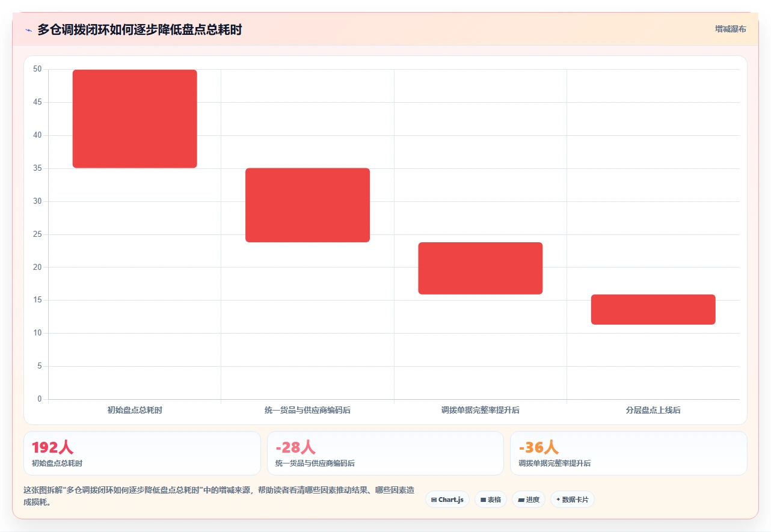Click the -36人 data card
The width and height of the screenshot is (771, 532).
[x=628, y=453]
